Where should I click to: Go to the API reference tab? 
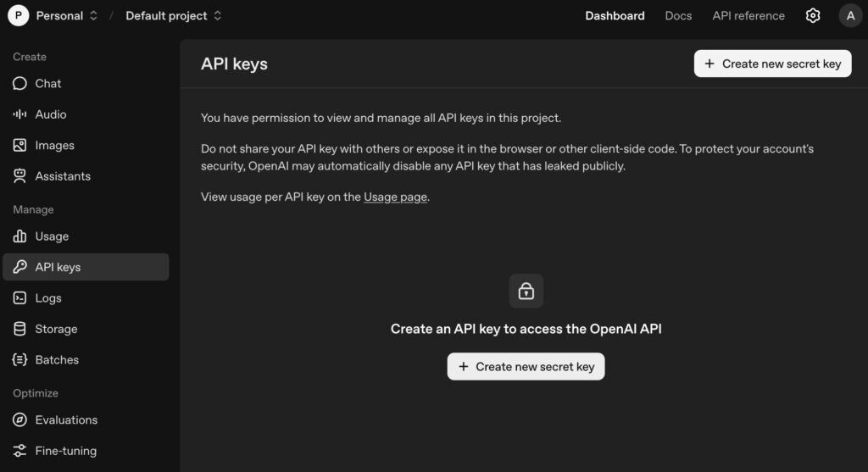748,16
